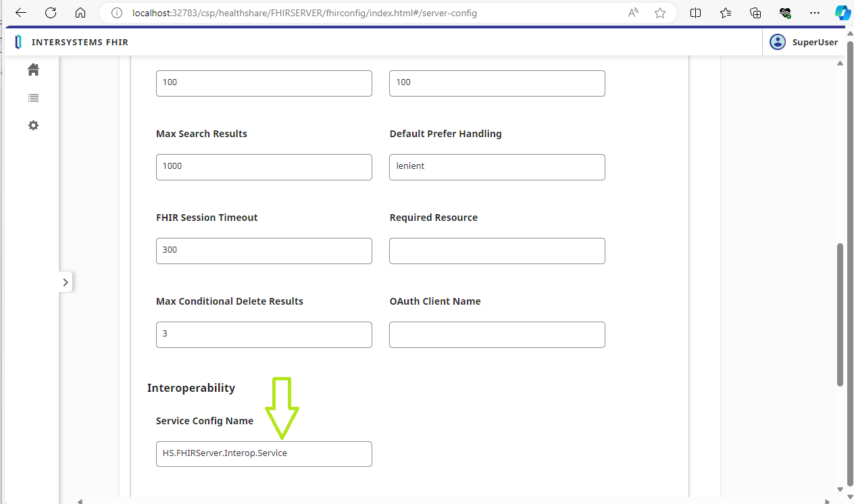
Task: Click the Max Search Results field
Action: pos(263,167)
